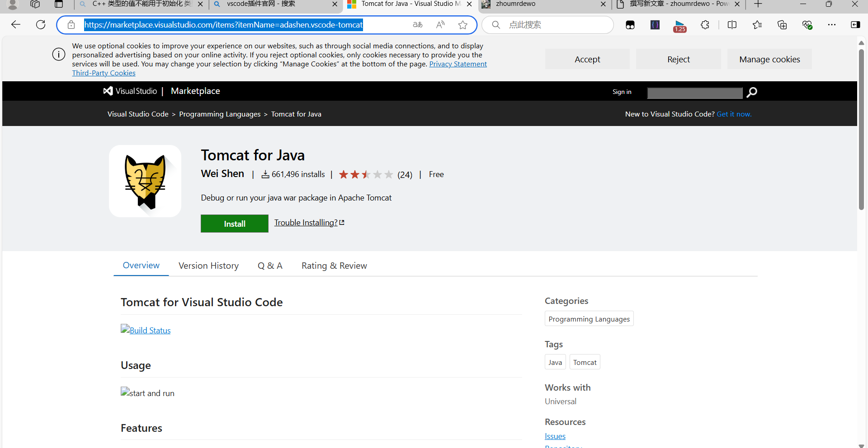This screenshot has height=448, width=868.
Task: Click the browser back arrow
Action: (x=16, y=25)
